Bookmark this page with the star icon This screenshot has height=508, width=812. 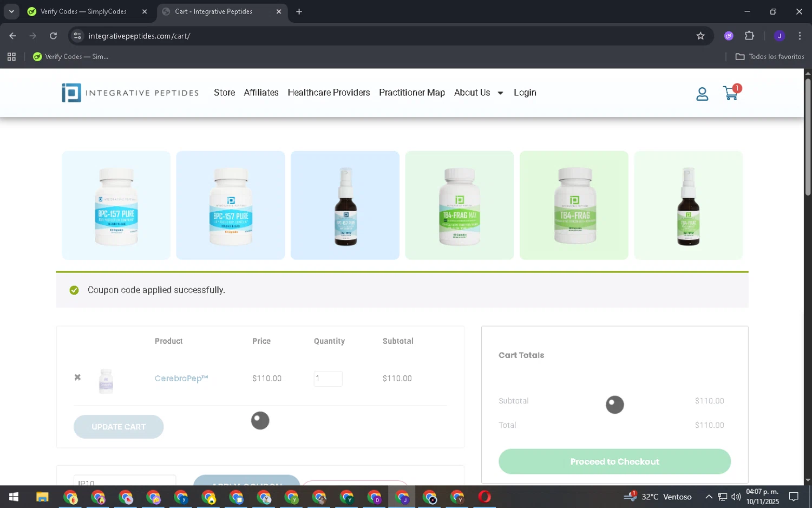[700, 36]
